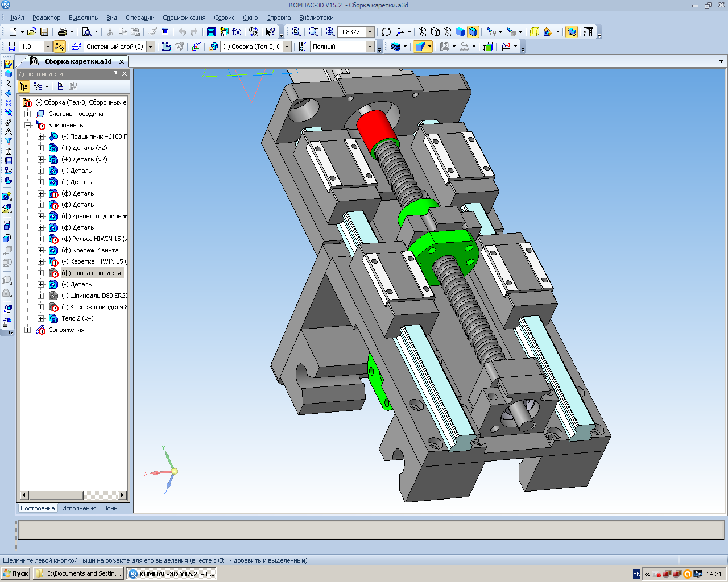Viewport: 728px width, 582px height.
Task: Open the Спецификация menu
Action: click(x=184, y=18)
